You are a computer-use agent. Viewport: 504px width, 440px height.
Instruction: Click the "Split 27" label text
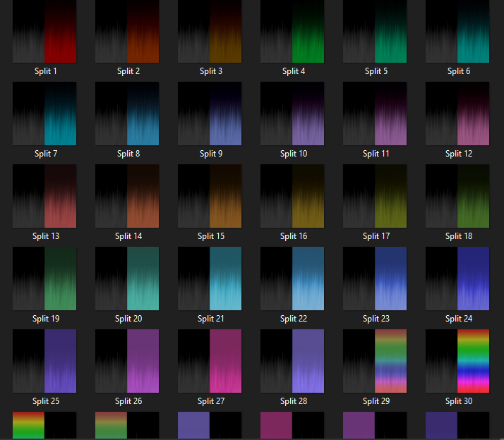[x=211, y=401]
